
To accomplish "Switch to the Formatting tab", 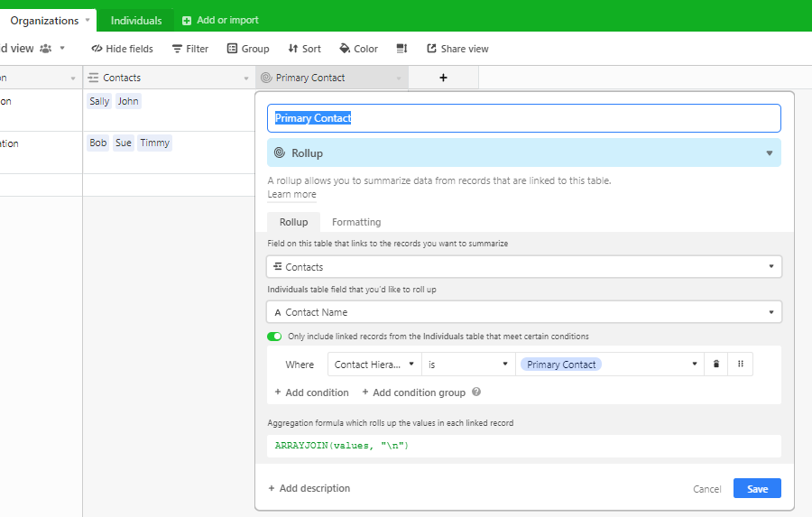I will coord(356,222).
